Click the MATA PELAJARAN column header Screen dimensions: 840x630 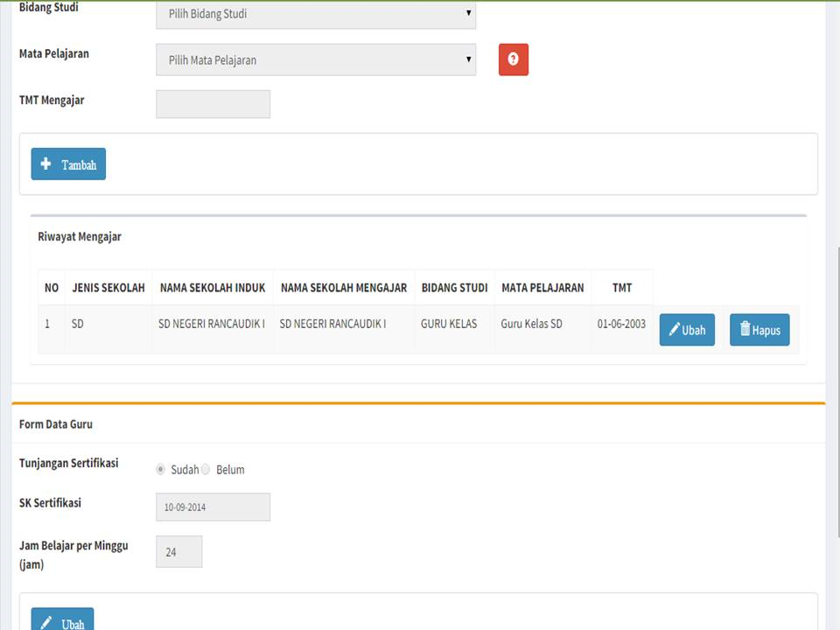542,288
